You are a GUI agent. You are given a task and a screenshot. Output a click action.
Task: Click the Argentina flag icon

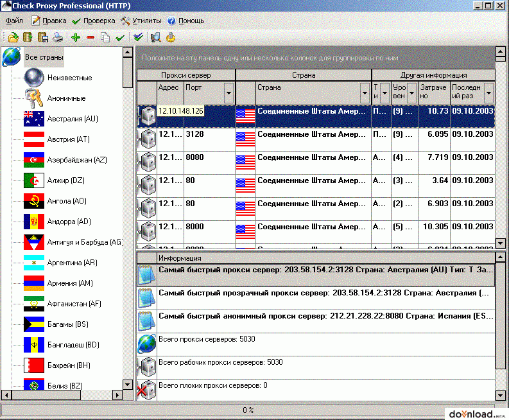[34, 263]
